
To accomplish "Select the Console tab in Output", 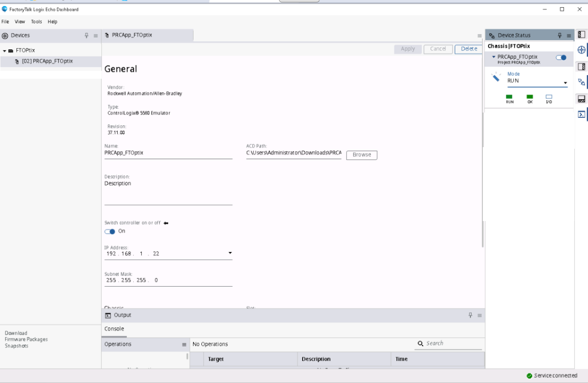I will pyautogui.click(x=114, y=329).
